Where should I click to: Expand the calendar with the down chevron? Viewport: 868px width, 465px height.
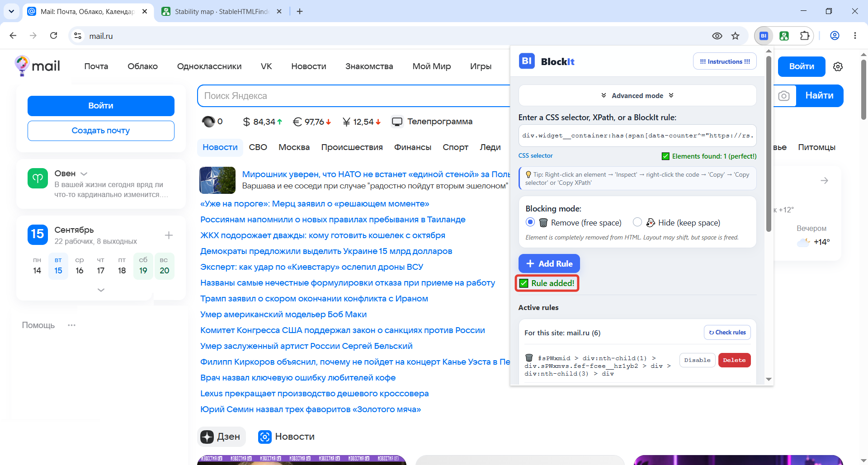[x=101, y=290]
